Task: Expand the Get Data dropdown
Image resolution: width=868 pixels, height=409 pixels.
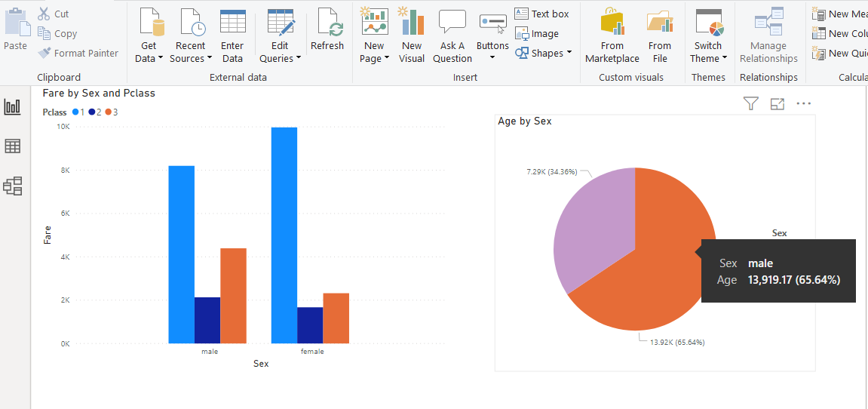Action: (x=149, y=58)
